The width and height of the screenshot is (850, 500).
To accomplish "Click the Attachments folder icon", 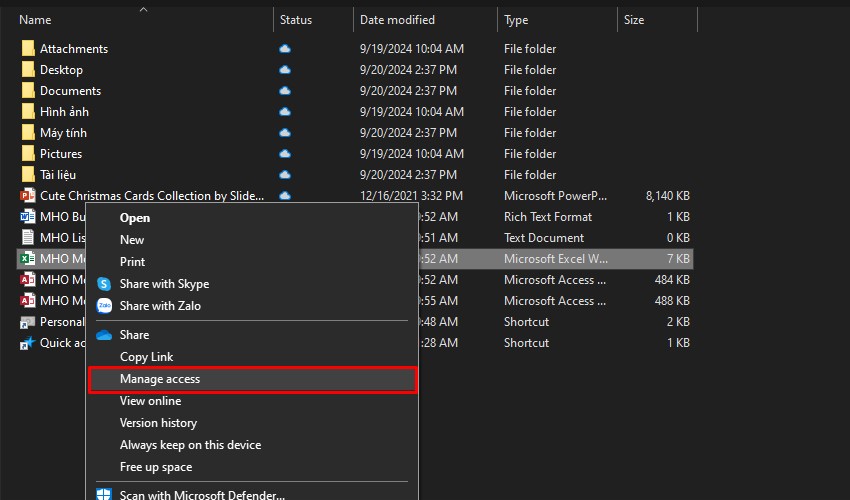I will click(x=28, y=49).
